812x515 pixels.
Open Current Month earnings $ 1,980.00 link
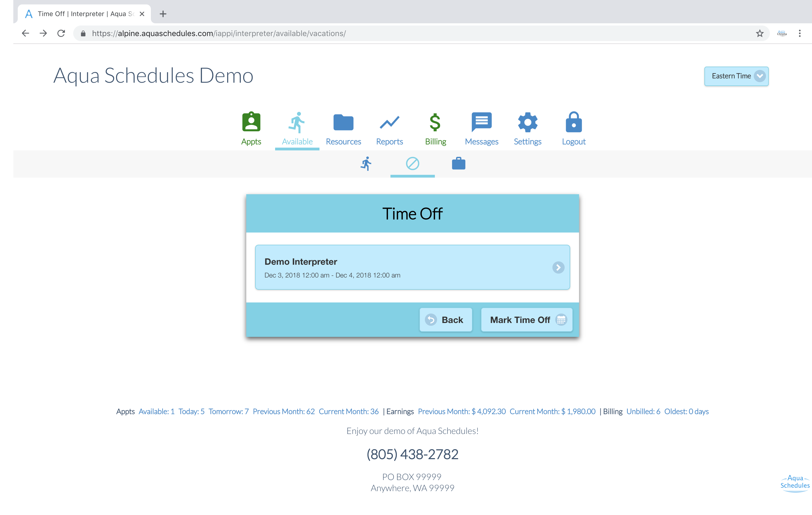click(x=552, y=412)
